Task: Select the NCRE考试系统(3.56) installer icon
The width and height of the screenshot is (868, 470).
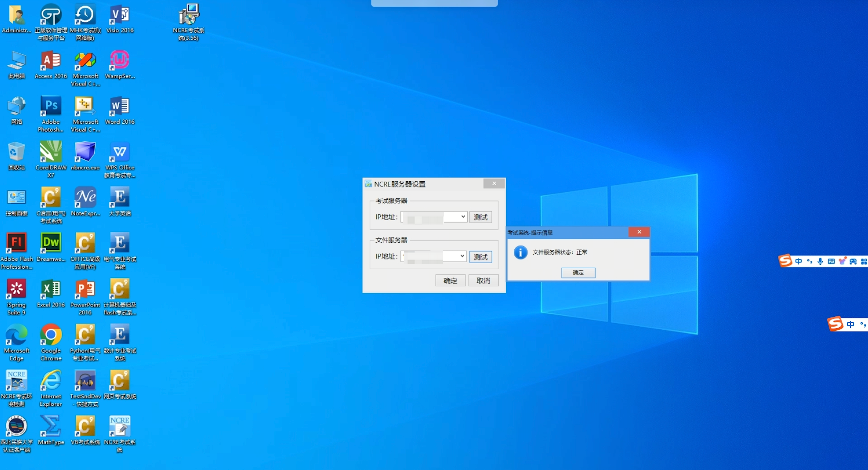Action: (x=189, y=22)
